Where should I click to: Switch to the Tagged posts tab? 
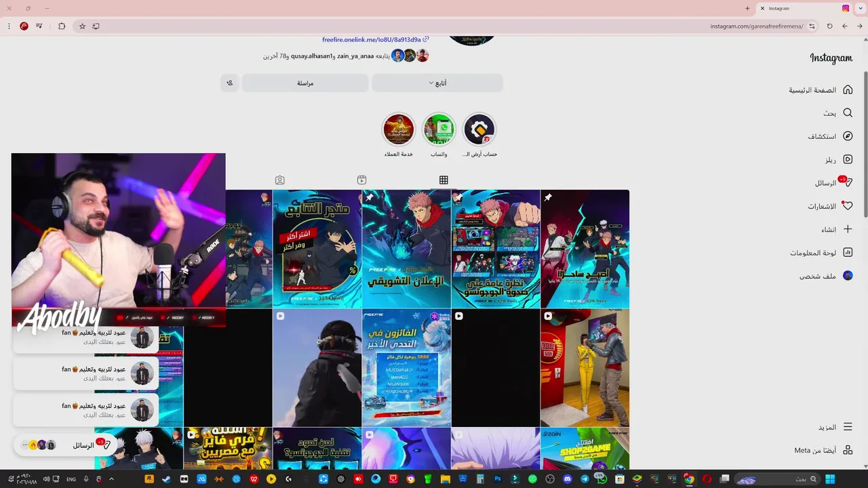point(279,180)
